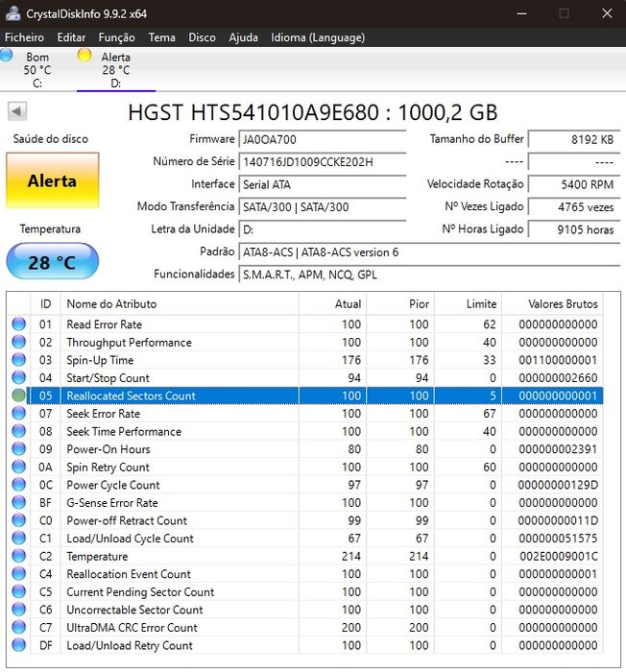Click status icon of Load/Unload Cycle Count row
Image resolution: width=626 pixels, height=672 pixels.
[x=18, y=539]
